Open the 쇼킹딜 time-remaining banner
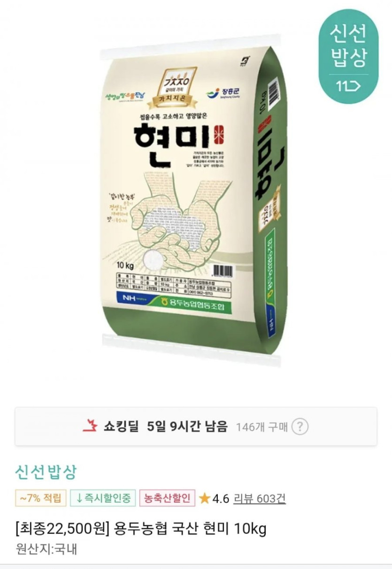Image resolution: width=392 pixels, height=569 pixels. pos(196,427)
